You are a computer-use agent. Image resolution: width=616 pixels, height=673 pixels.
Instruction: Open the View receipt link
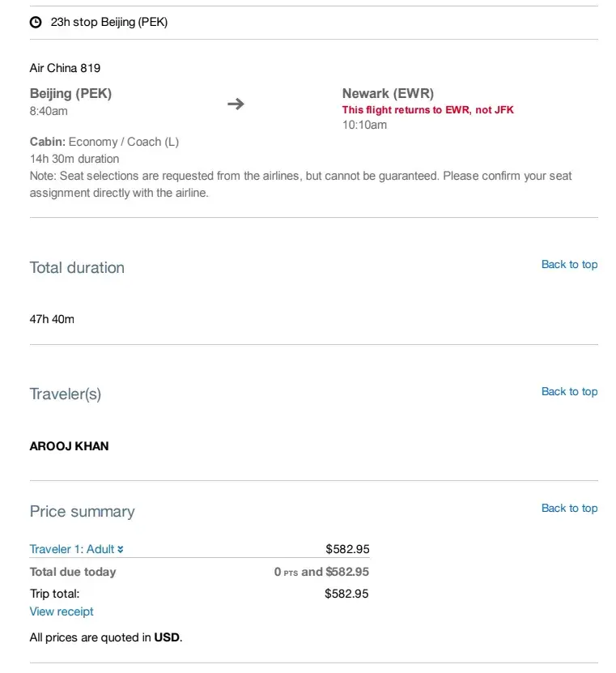pos(62,611)
